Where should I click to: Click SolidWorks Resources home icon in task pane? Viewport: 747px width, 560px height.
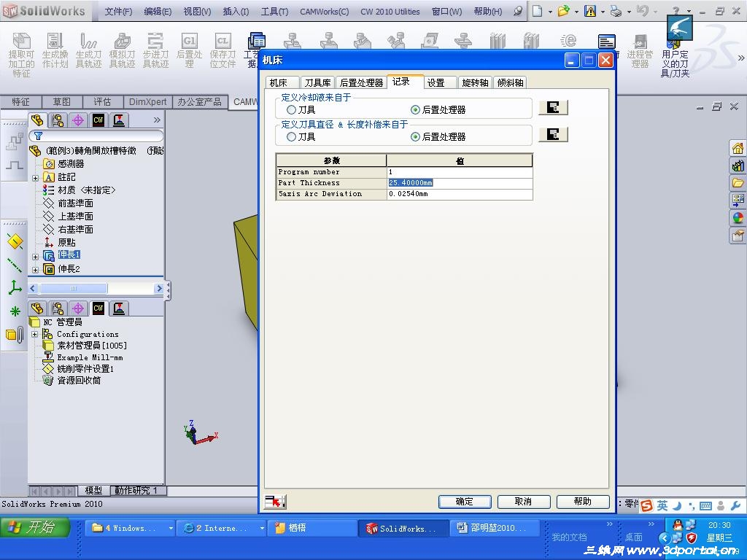(738, 148)
